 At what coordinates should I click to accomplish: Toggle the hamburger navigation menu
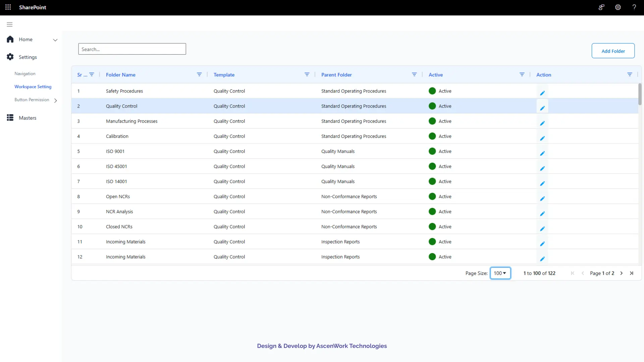coord(10,24)
